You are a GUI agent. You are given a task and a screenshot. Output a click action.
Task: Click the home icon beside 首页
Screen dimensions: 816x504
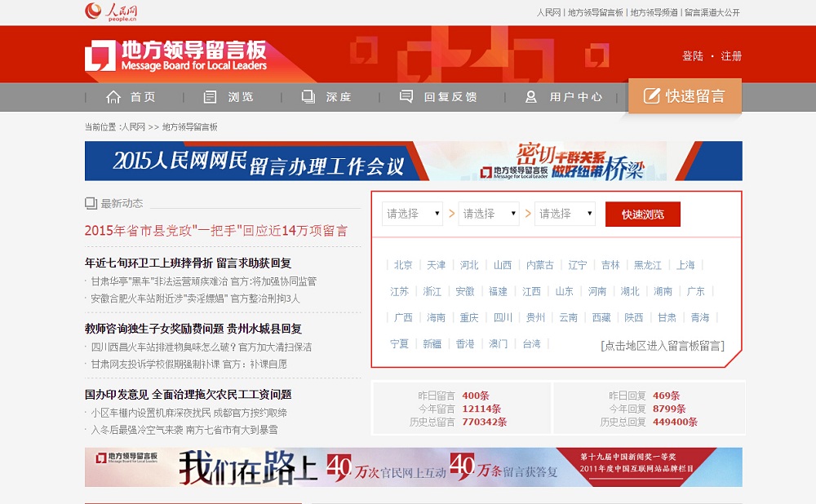pos(113,97)
